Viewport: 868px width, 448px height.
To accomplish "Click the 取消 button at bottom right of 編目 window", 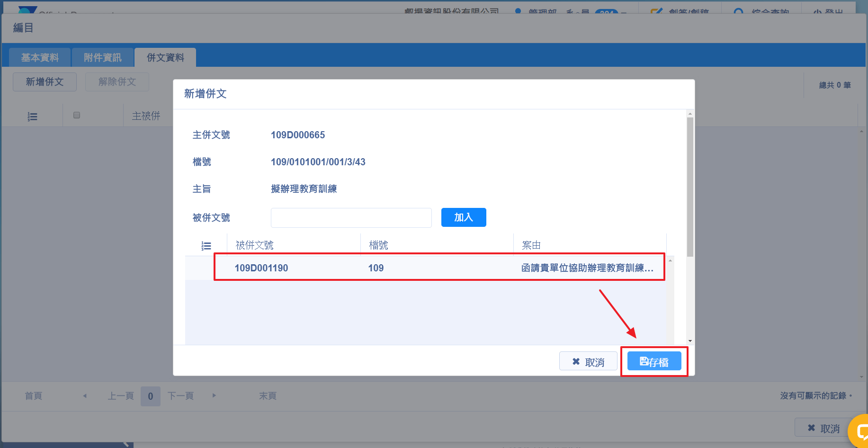I will coord(823,428).
